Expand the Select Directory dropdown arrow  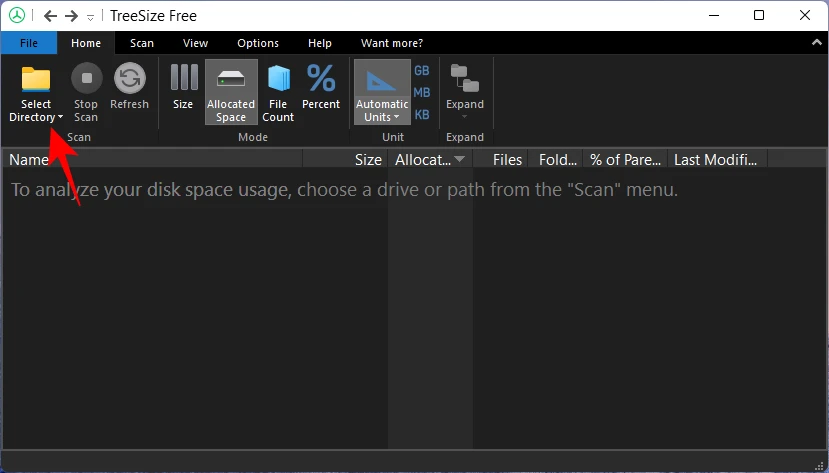pos(60,118)
